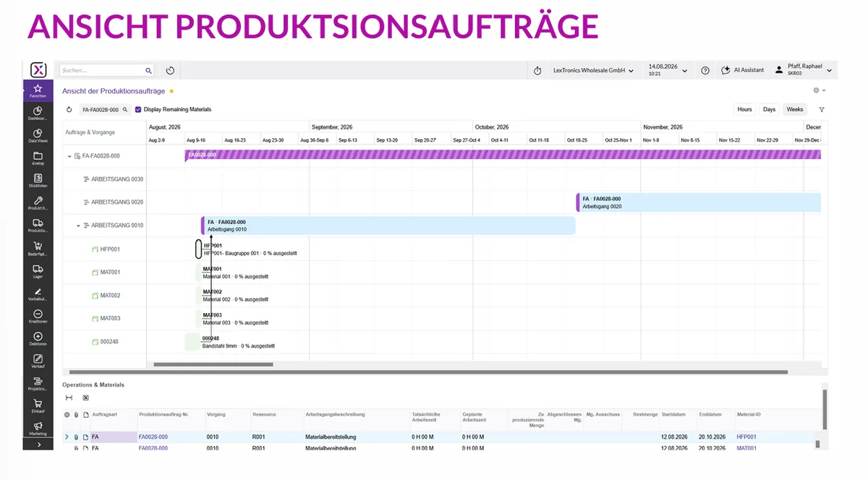The image size is (868, 480).
Task: Open the Produkt K... wrench icon
Action: click(x=38, y=203)
